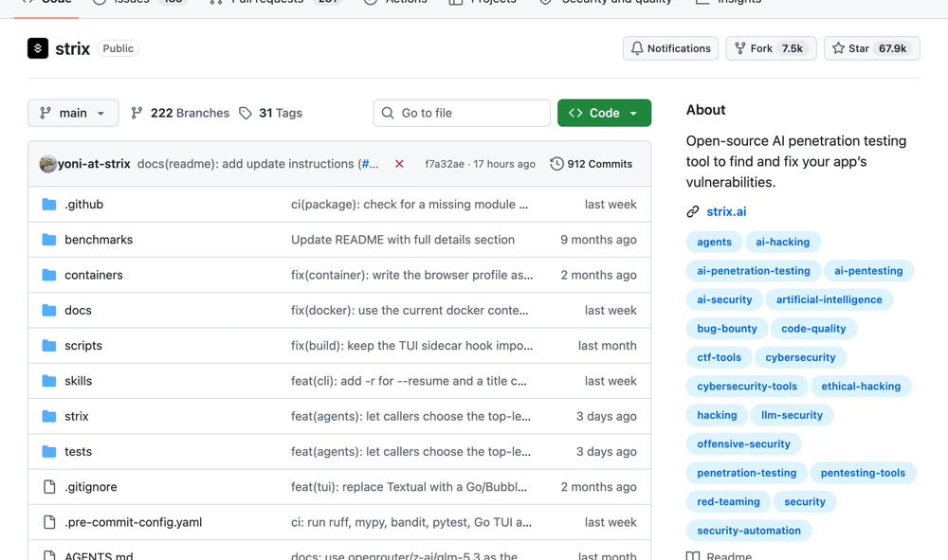The image size is (948, 560).
Task: Select the ai-pentesting topic tag
Action: pos(868,271)
